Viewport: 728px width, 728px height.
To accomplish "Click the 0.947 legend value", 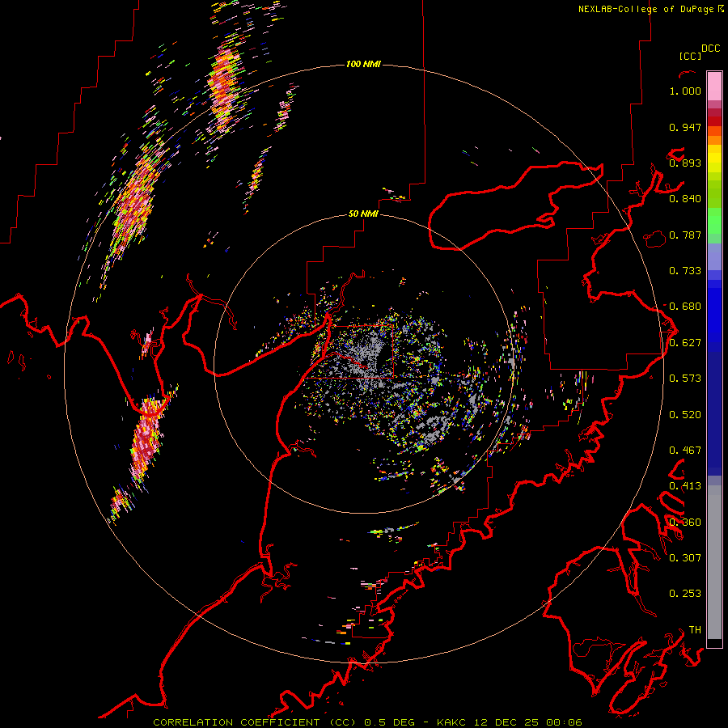I will click(x=685, y=127).
